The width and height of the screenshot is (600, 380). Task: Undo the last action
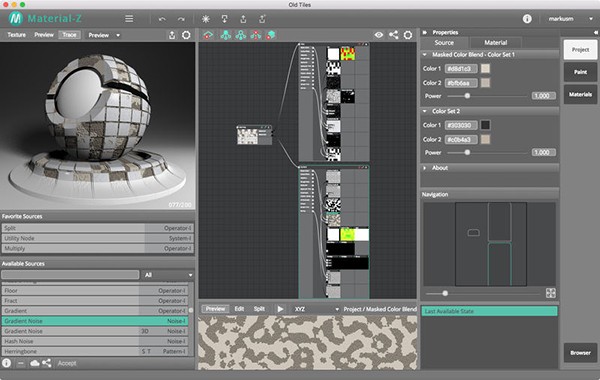162,19
